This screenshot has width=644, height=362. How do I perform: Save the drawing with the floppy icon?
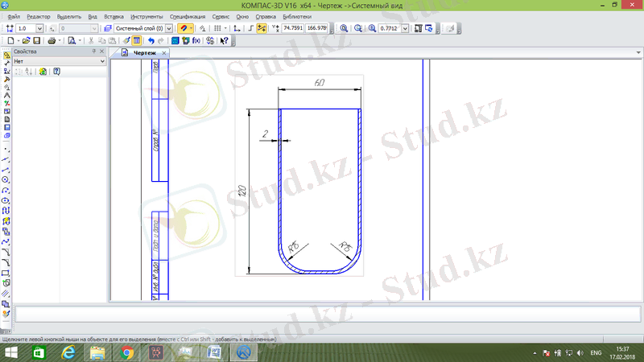[36, 41]
